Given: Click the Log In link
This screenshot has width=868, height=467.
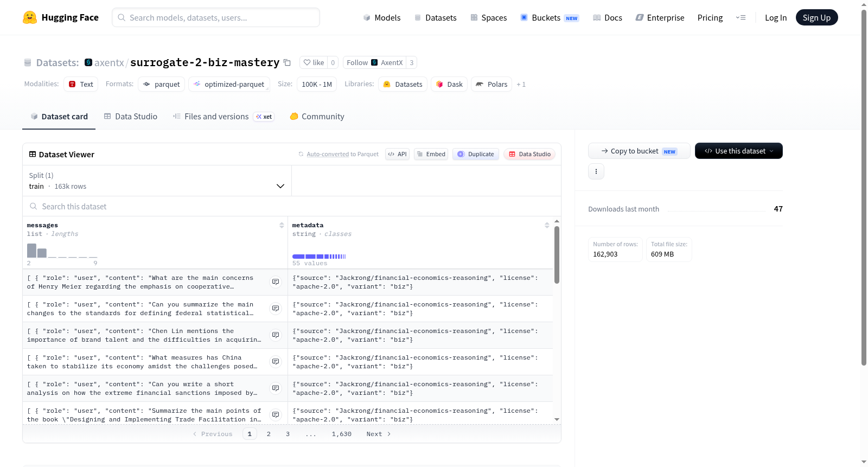Looking at the screenshot, I should click(x=776, y=18).
